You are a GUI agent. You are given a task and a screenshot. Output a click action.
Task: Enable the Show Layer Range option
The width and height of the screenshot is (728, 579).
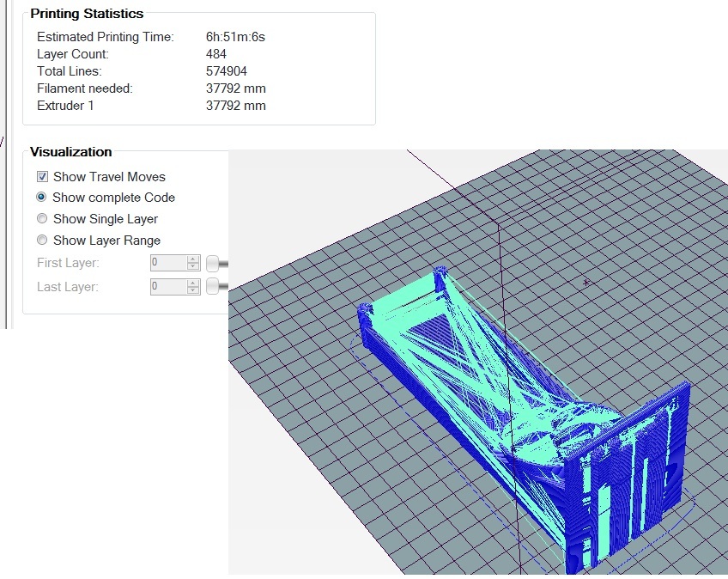click(41, 240)
